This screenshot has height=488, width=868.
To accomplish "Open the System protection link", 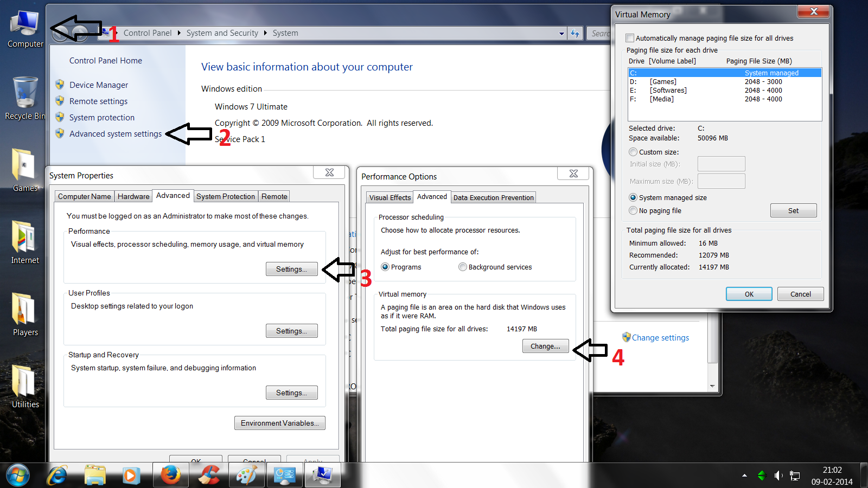I will [x=102, y=117].
